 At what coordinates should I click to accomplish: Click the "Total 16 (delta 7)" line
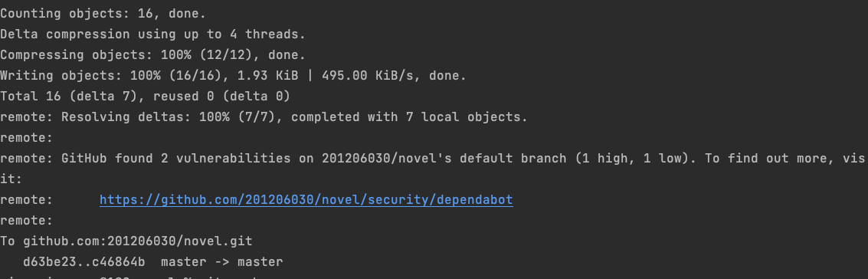(69, 97)
